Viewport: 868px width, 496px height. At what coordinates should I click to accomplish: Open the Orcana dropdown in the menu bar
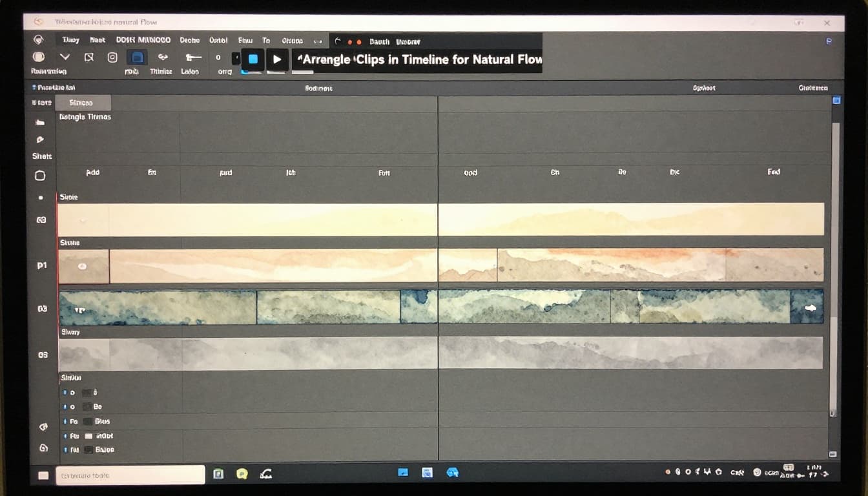[x=294, y=41]
